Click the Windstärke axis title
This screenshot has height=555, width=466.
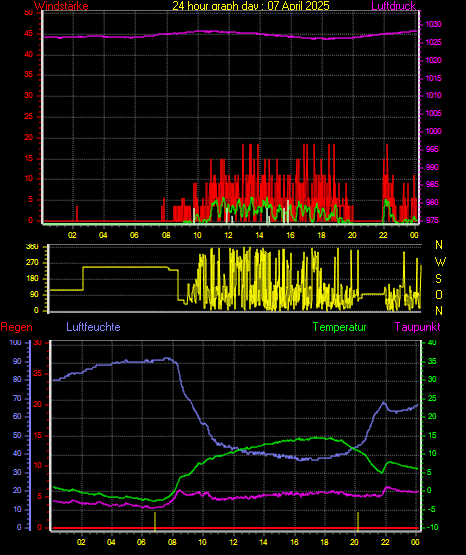tap(61, 6)
